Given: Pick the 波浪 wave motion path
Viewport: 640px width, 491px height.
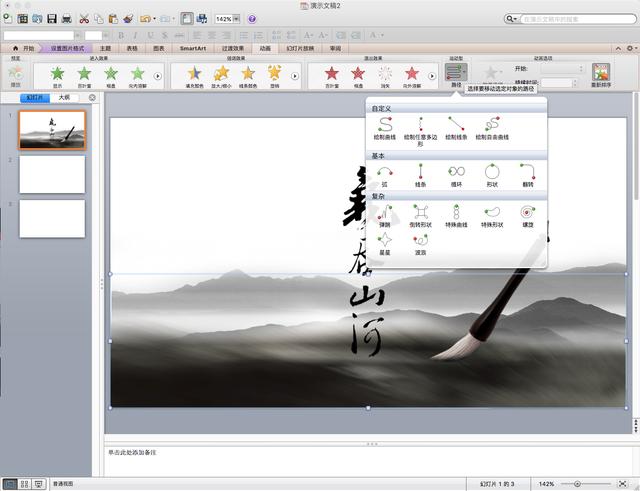Looking at the screenshot, I should point(420,244).
